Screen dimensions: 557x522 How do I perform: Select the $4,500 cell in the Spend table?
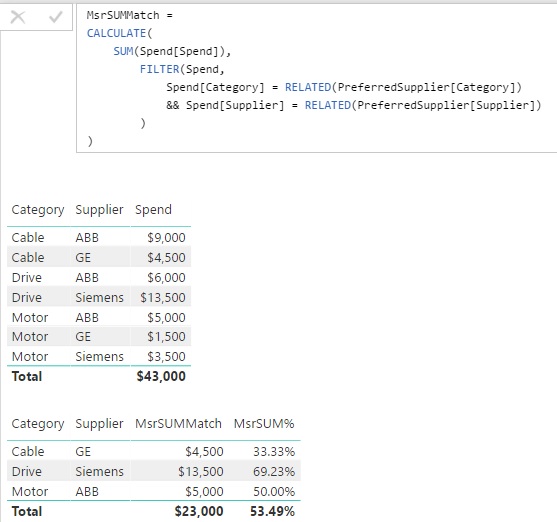pyautogui.click(x=166, y=257)
